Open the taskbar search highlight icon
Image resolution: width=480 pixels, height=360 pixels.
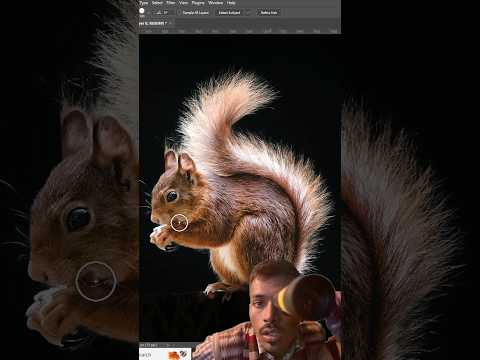(178, 355)
